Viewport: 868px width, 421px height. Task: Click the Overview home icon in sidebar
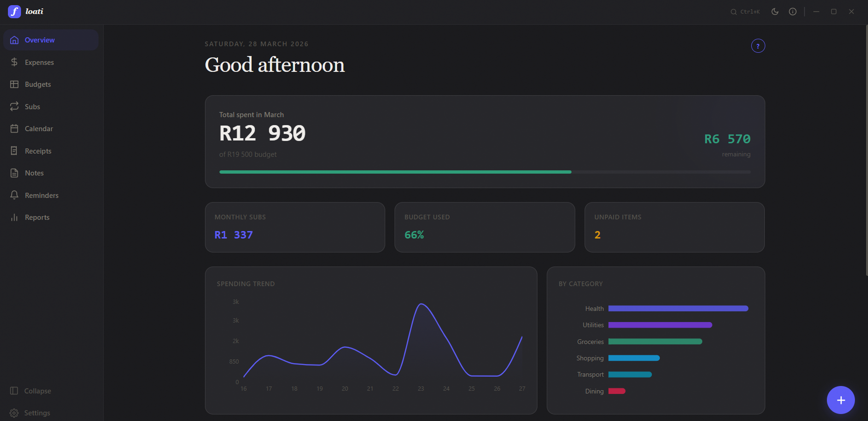14,40
